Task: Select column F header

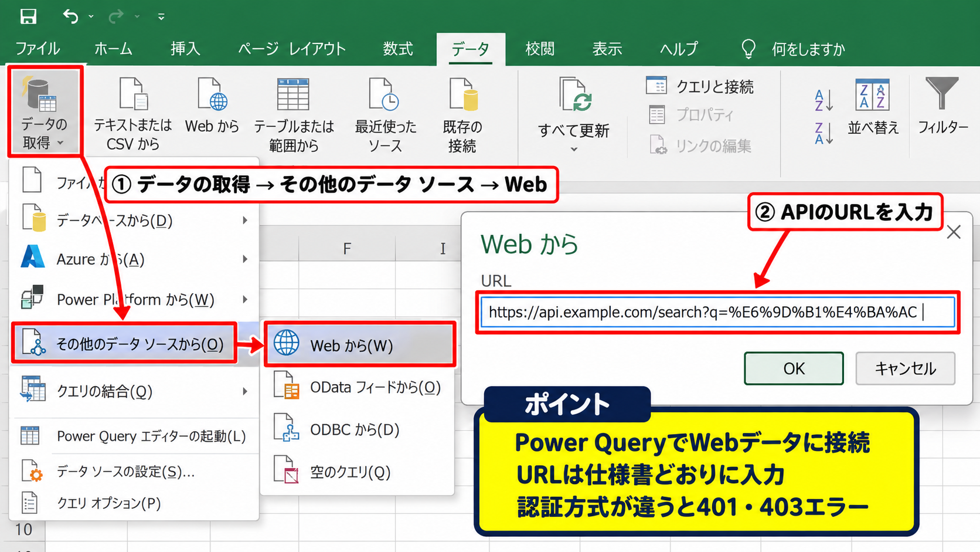Action: pos(347,249)
